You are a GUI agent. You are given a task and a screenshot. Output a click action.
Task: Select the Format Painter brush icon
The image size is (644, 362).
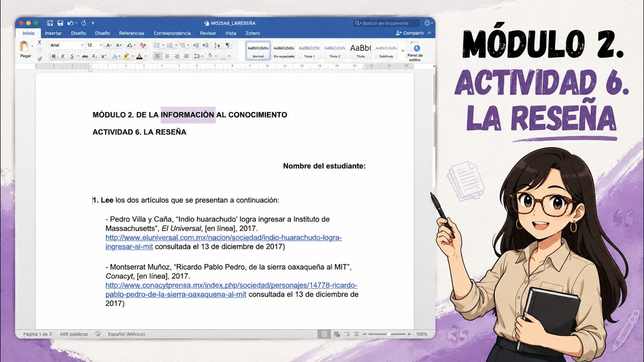(x=40, y=59)
